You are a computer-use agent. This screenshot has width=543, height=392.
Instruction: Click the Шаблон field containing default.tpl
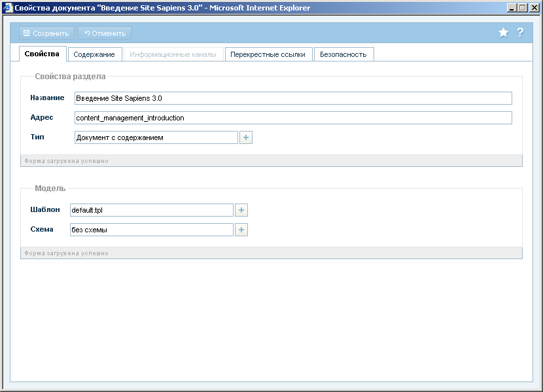click(x=151, y=210)
